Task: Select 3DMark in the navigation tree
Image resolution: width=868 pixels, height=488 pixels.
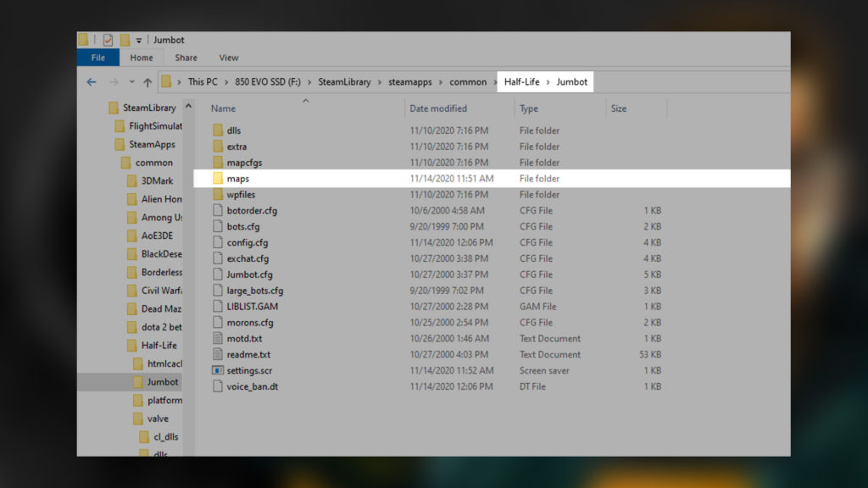Action: [157, 181]
